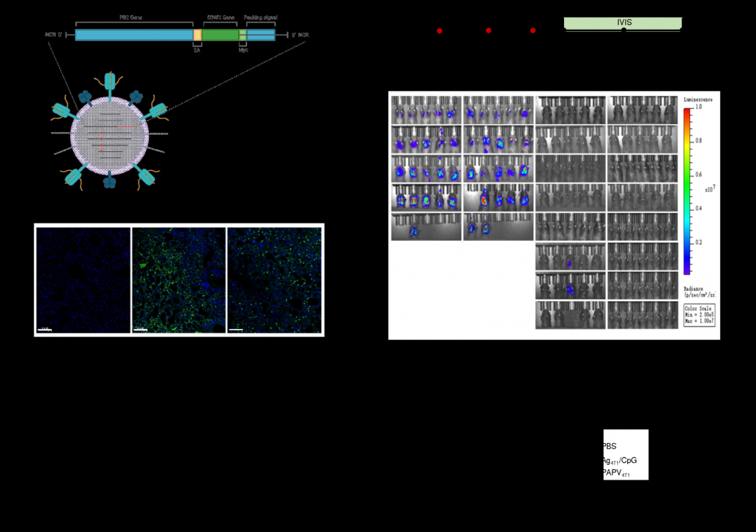The image size is (756, 532).
Task: Click the Color Scale Min/Max box
Action: 699,315
